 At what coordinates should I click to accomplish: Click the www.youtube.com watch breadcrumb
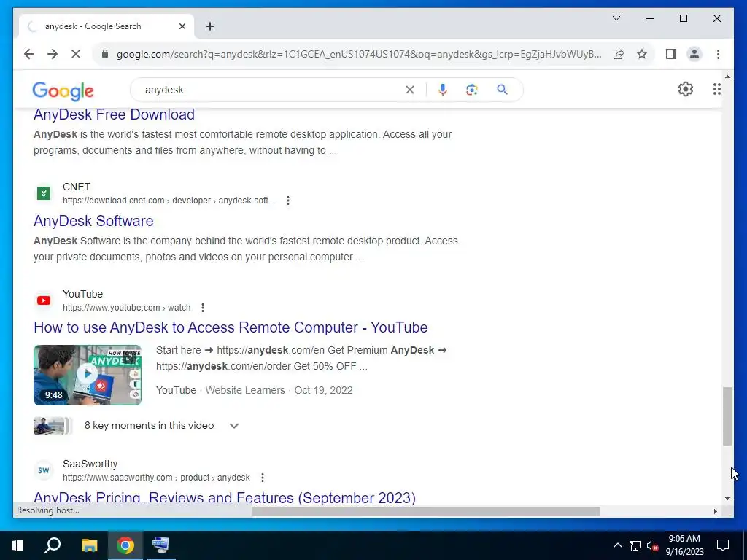point(126,308)
